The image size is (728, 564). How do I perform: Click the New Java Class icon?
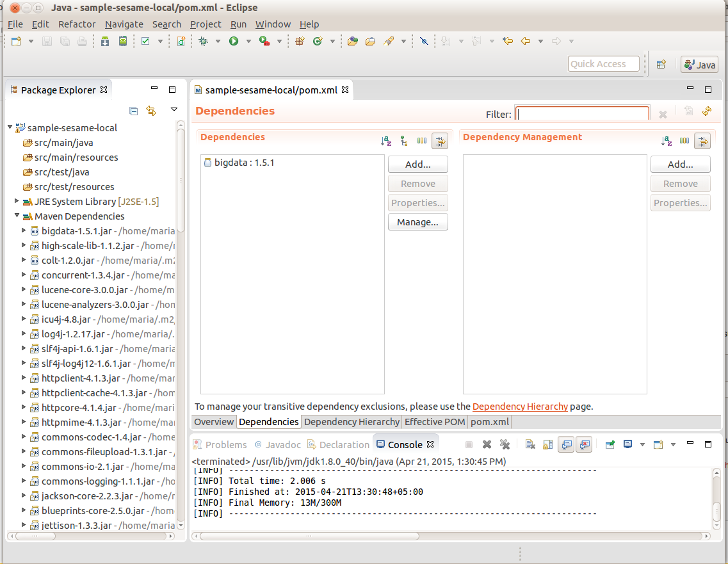(318, 42)
